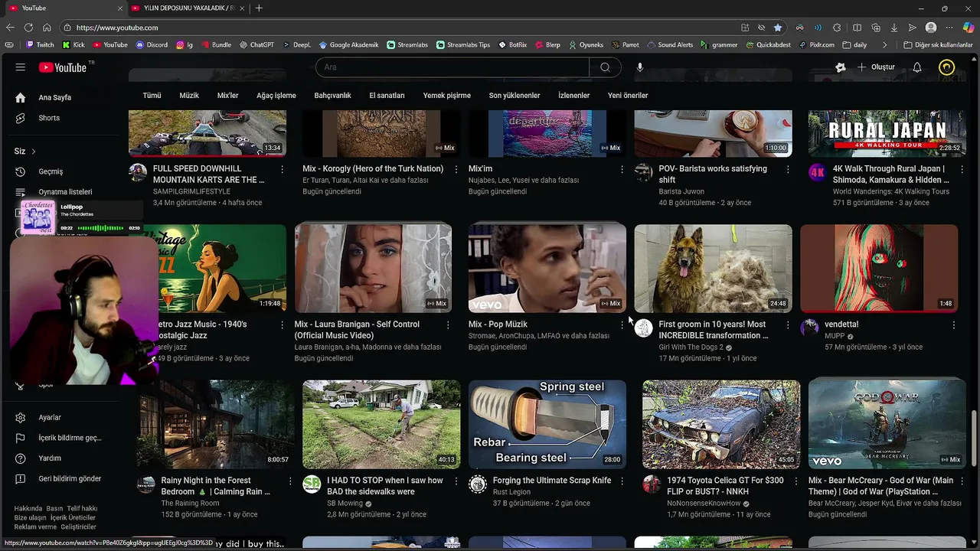Open the browser downloads icon

[x=893, y=28]
